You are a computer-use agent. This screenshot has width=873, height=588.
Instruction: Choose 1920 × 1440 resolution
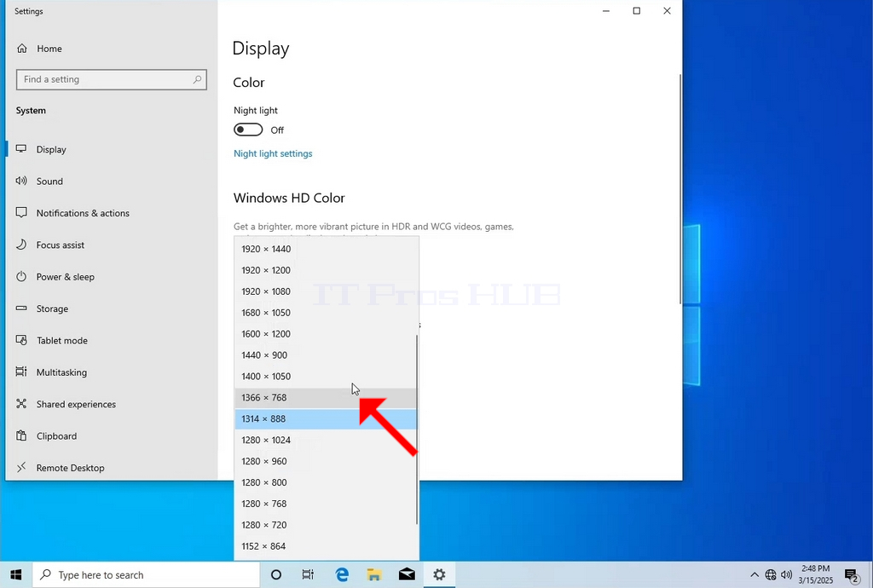click(326, 249)
